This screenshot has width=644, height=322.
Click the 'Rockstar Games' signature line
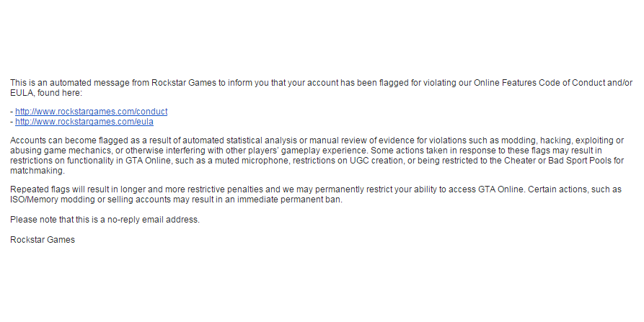(x=43, y=240)
